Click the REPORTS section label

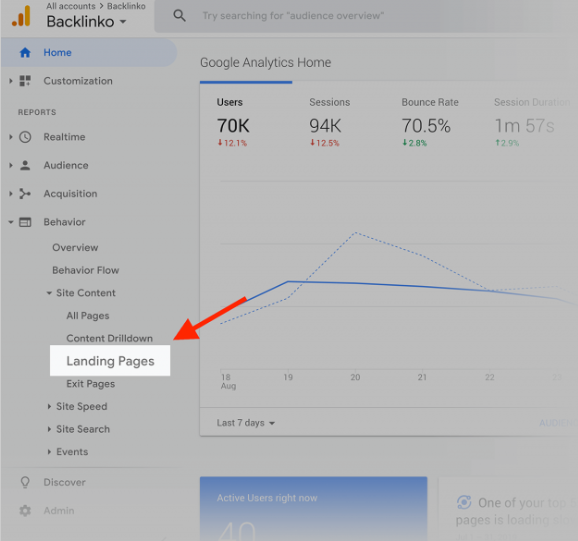tap(37, 112)
